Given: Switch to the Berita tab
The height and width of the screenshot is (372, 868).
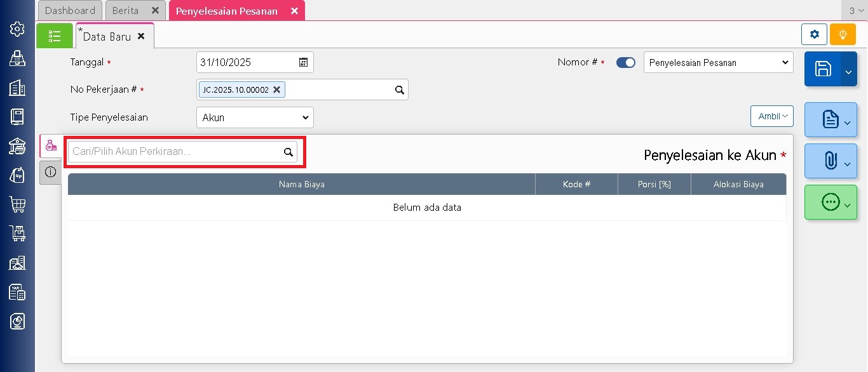Looking at the screenshot, I should pos(126,11).
